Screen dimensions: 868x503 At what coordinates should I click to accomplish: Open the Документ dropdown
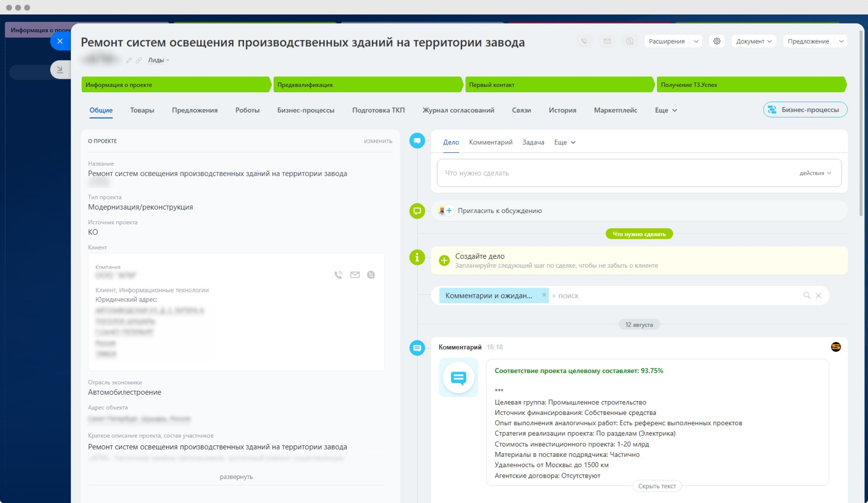click(x=753, y=41)
